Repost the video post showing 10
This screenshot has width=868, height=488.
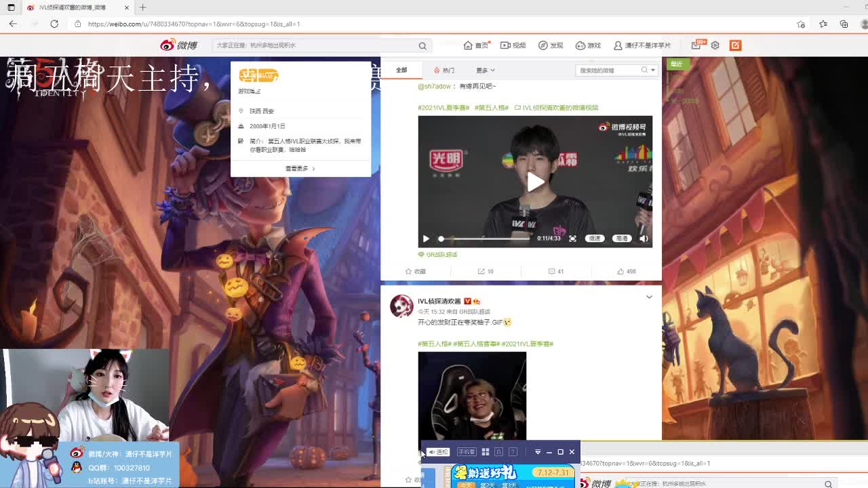pyautogui.click(x=486, y=271)
